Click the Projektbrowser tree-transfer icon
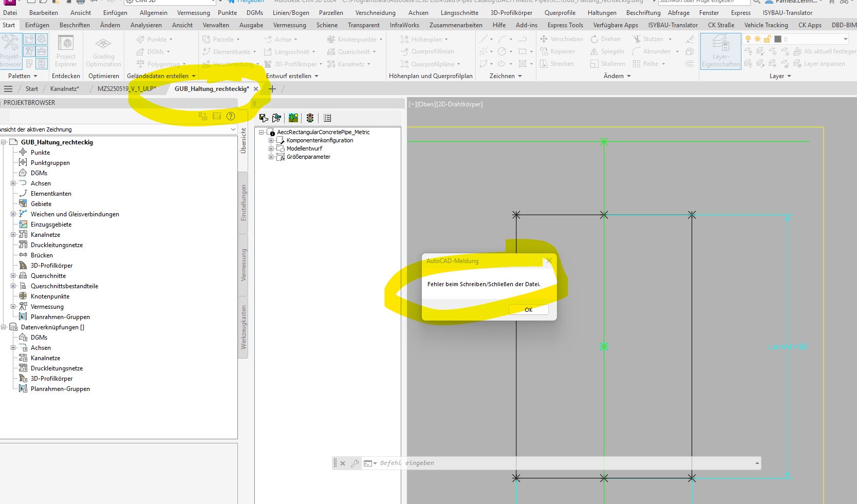Image resolution: width=857 pixels, height=504 pixels. (203, 116)
